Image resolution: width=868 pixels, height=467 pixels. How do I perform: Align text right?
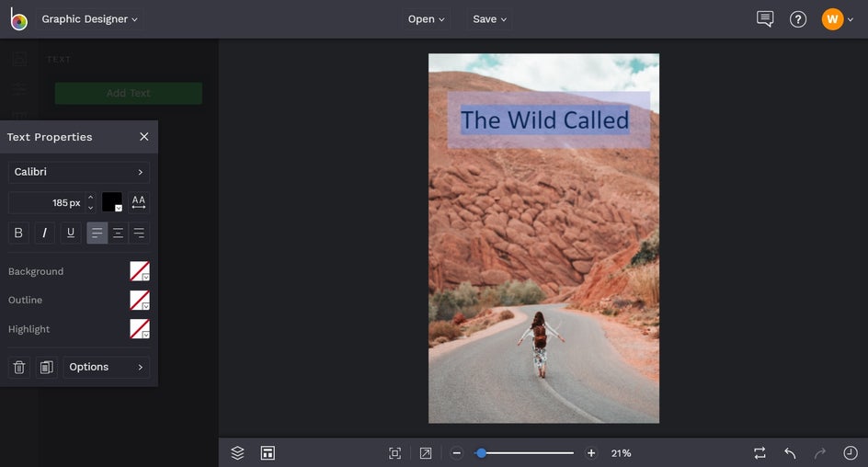139,233
